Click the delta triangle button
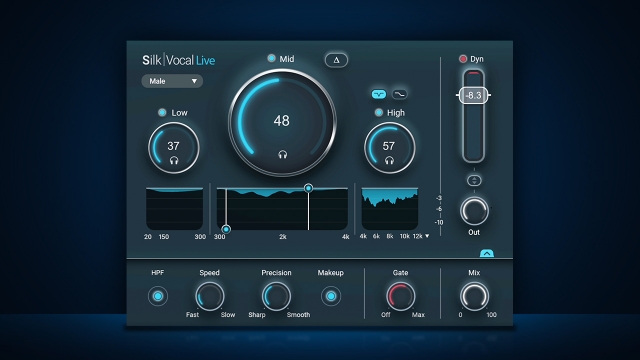Viewport: 640px width, 360px height. coord(336,60)
